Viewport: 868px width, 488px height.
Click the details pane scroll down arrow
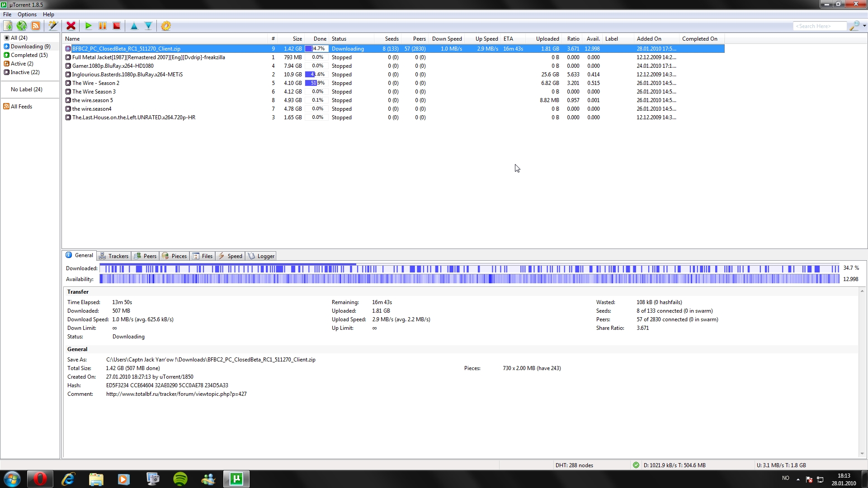click(862, 454)
